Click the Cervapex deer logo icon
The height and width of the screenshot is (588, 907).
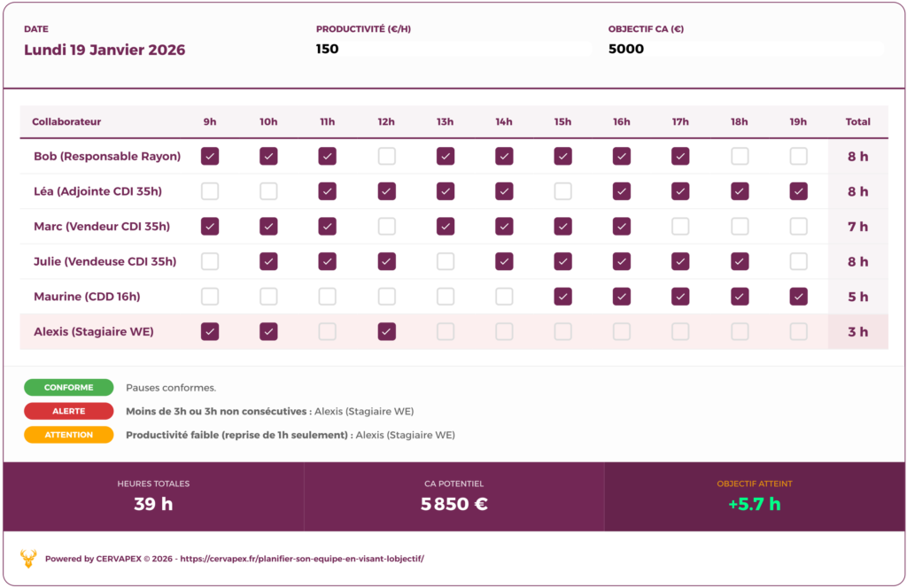click(x=28, y=559)
